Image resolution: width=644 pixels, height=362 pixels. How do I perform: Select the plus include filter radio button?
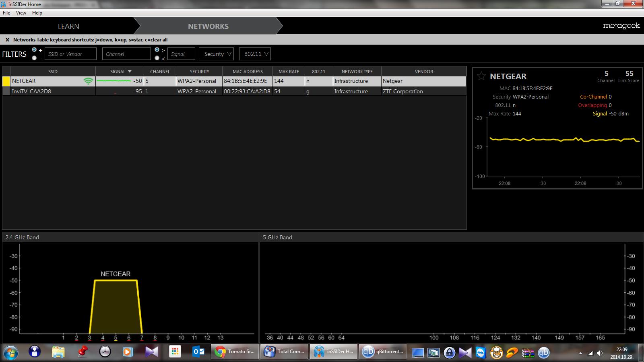(x=34, y=50)
